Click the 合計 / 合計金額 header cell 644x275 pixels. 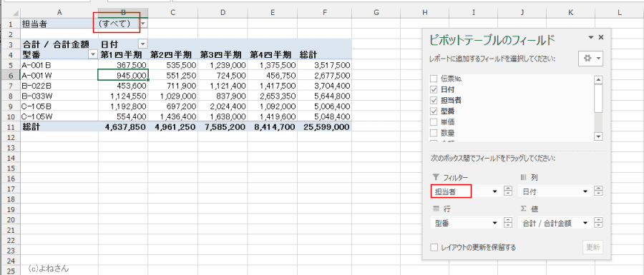59,44
